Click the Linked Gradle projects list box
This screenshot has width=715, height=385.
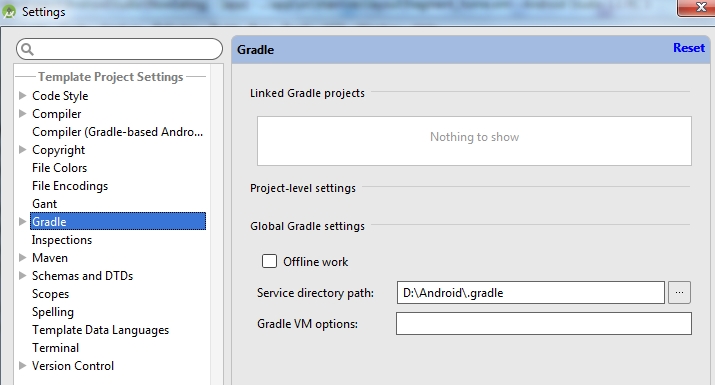pyautogui.click(x=474, y=141)
